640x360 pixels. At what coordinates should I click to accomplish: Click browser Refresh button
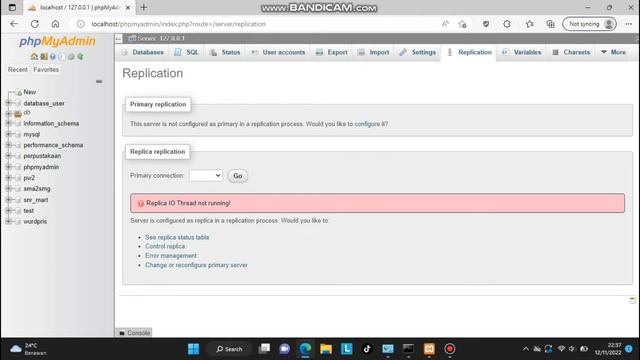pos(35,24)
